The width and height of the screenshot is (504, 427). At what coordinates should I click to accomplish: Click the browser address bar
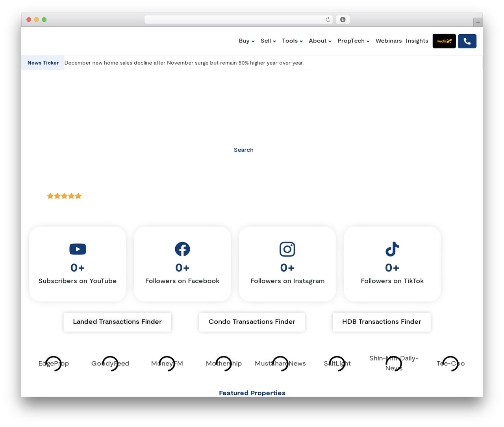tap(238, 20)
